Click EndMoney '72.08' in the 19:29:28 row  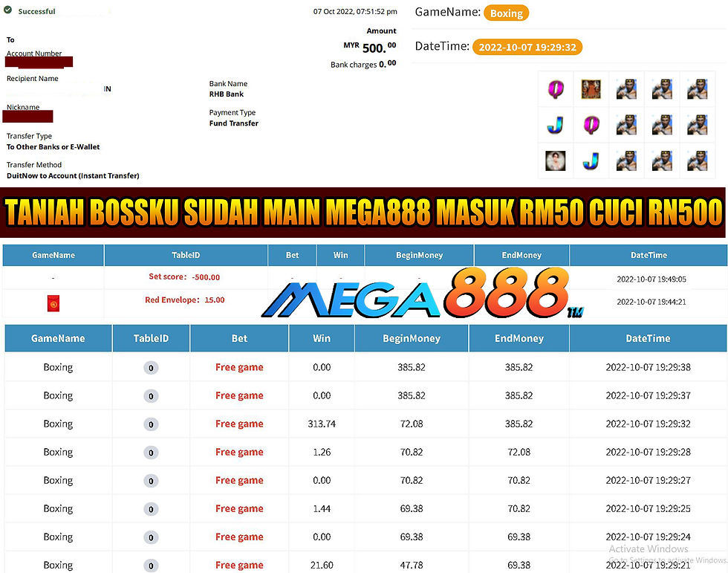pos(519,452)
